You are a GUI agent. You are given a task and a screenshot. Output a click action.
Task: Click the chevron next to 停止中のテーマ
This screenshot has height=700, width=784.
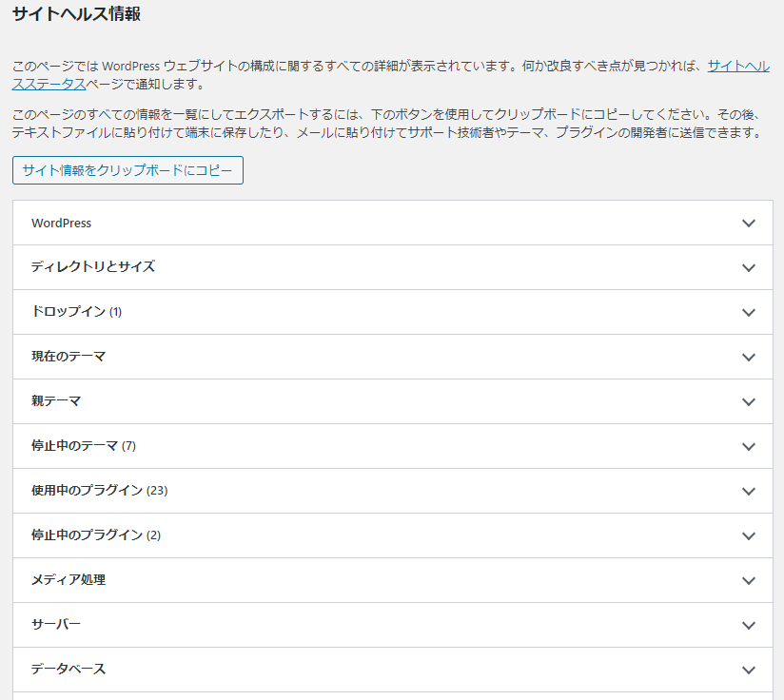(749, 447)
